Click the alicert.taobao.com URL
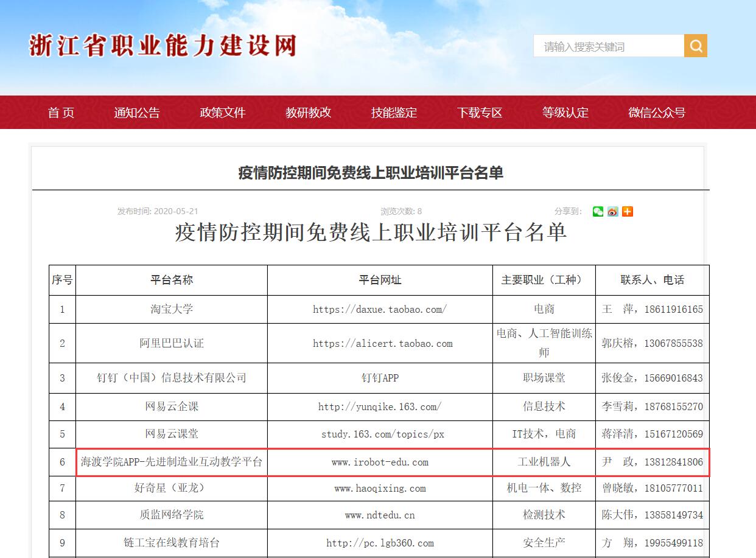756x558 pixels. pos(382,343)
